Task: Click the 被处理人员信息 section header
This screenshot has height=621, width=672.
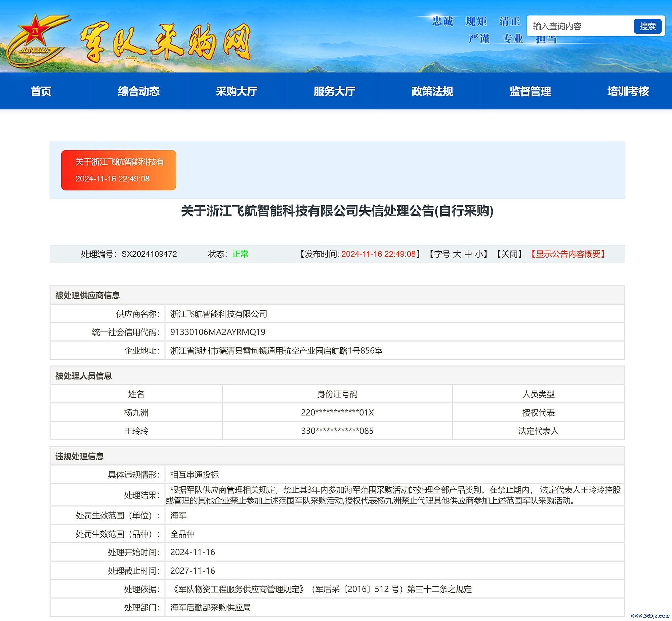Action: (337, 376)
